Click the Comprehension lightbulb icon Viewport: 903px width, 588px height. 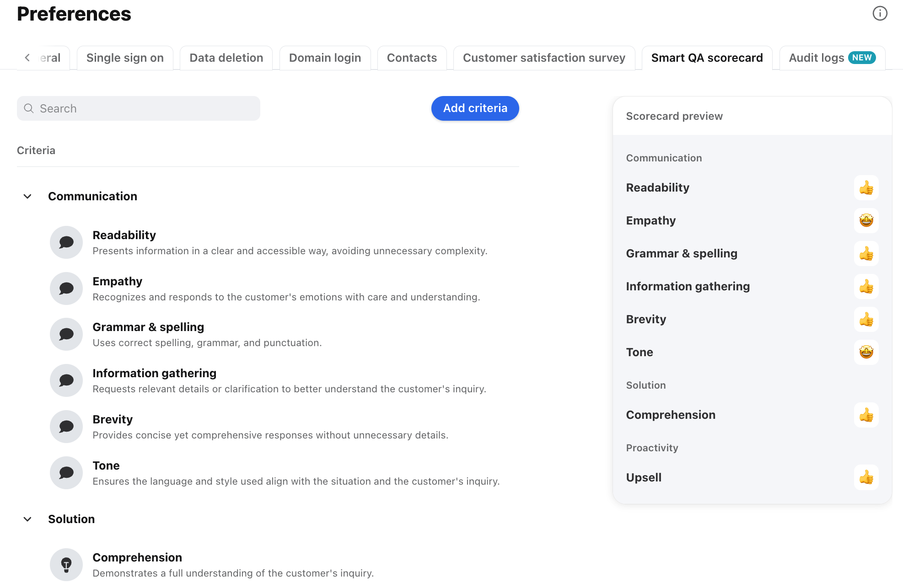tap(66, 565)
